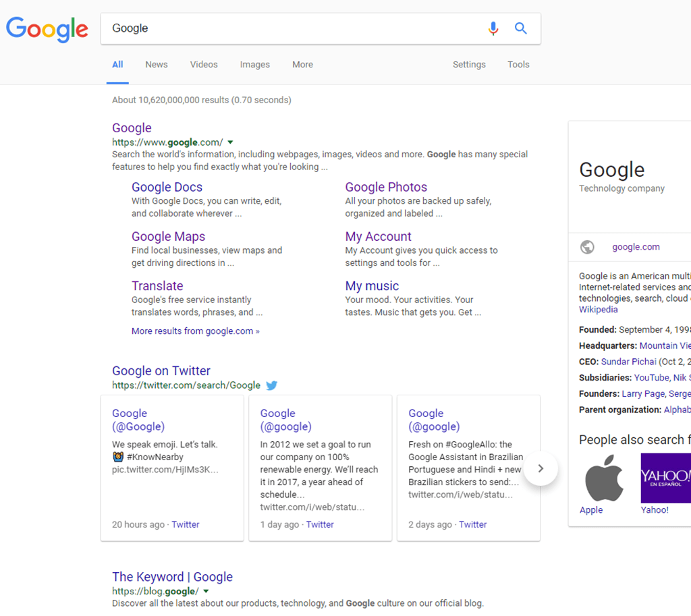Viewport: 691px width, 616px height.
Task: Click the 'Founded:' label in the knowledge panel
Action: click(598, 330)
